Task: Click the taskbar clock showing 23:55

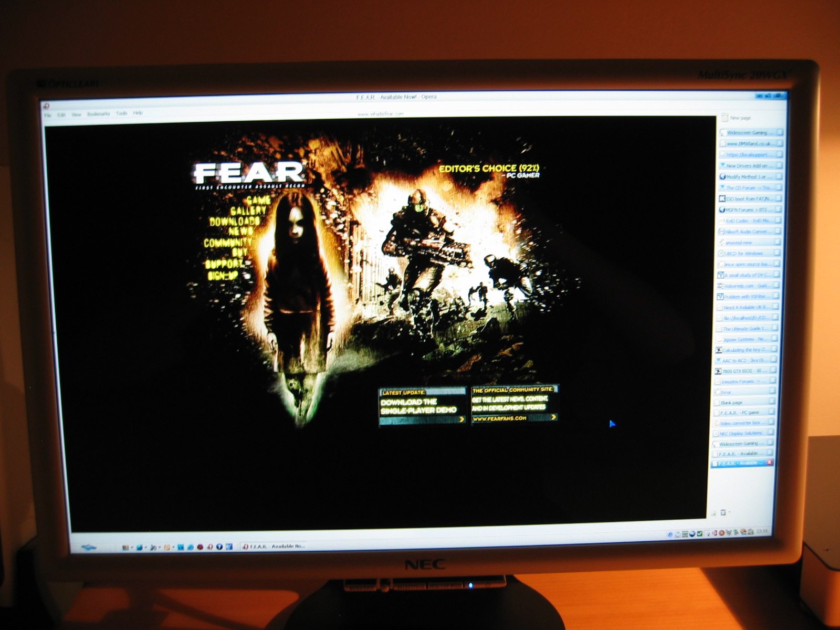Action: [762, 531]
